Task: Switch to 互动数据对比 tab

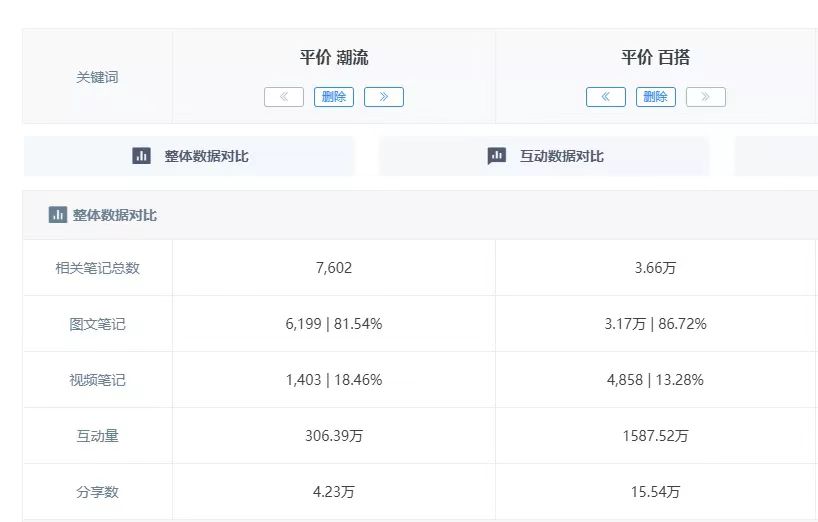Action: coord(544,156)
